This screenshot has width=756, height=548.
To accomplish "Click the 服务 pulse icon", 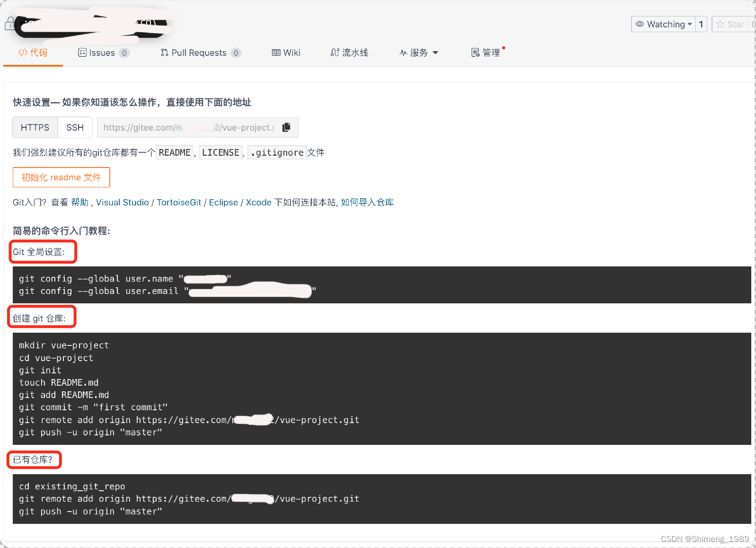I will click(x=403, y=53).
